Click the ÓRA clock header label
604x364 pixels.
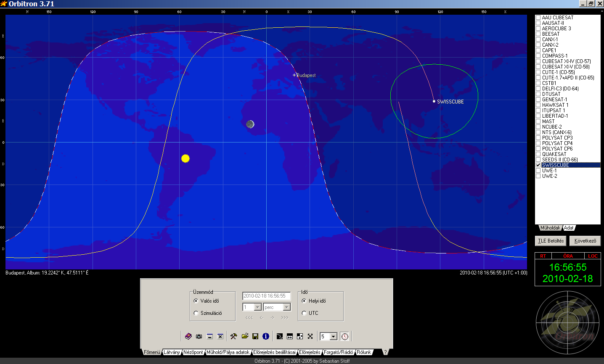pos(568,256)
